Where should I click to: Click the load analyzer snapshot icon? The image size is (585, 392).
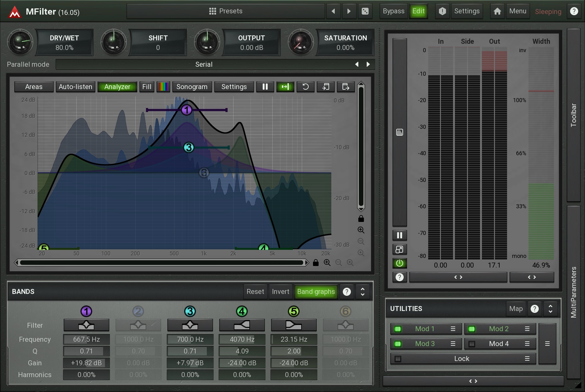pyautogui.click(x=326, y=87)
